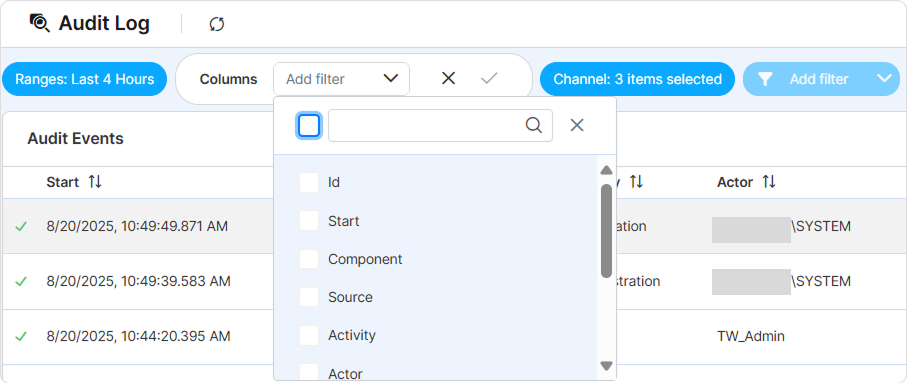Confirm the Columns filter with checkmark icon
907x383 pixels.
pos(489,78)
